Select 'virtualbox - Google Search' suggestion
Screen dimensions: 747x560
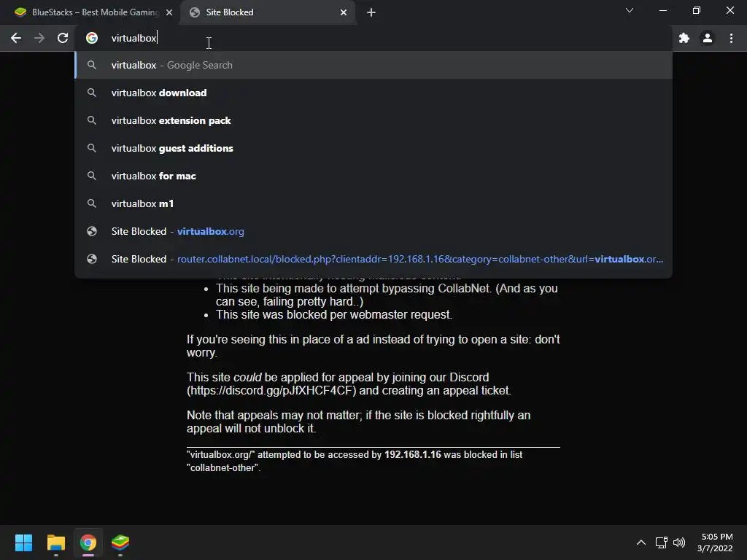click(x=373, y=65)
